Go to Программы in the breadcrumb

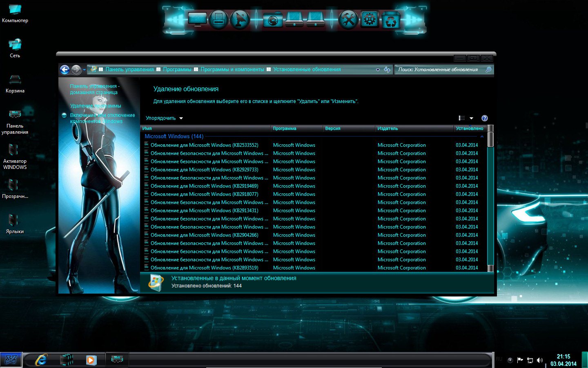point(177,70)
